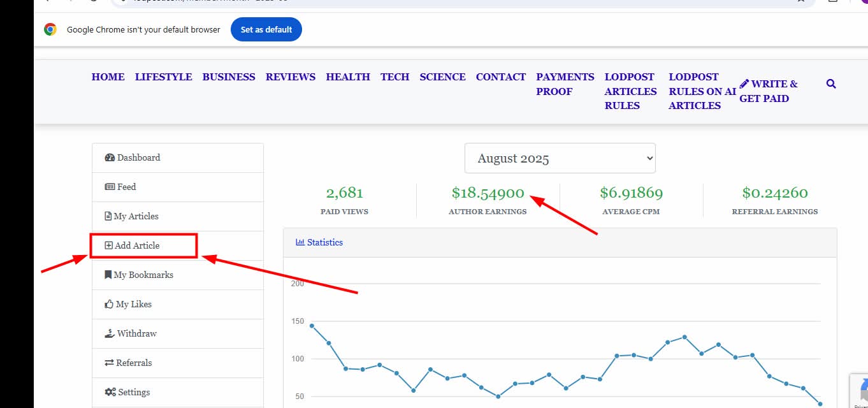Click the search magnifier icon in navbar

(830, 84)
